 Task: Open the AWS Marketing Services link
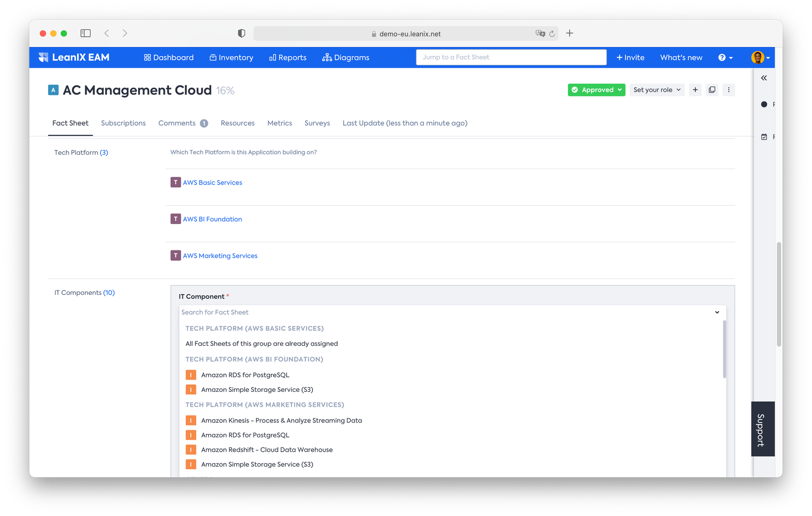(x=220, y=256)
